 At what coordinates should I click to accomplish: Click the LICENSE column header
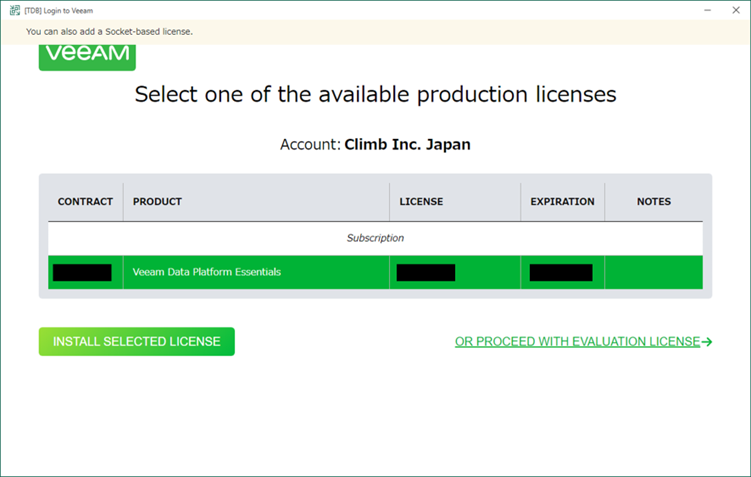click(x=421, y=202)
